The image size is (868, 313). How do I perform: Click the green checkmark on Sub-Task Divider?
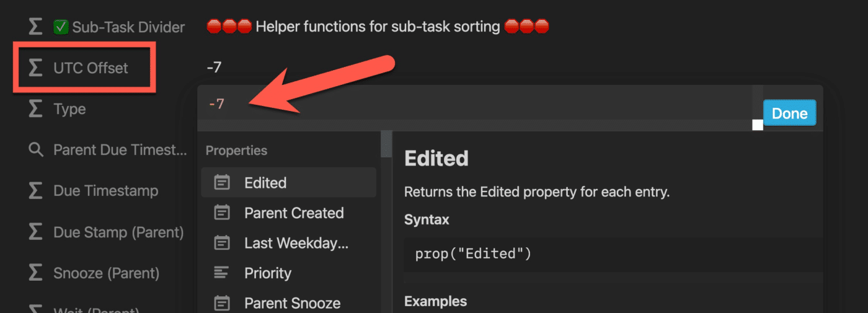click(x=61, y=27)
